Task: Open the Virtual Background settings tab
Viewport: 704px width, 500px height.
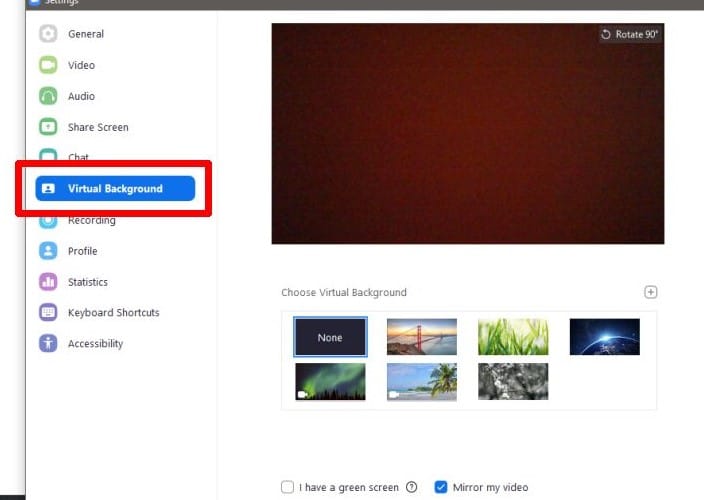Action: pos(114,189)
